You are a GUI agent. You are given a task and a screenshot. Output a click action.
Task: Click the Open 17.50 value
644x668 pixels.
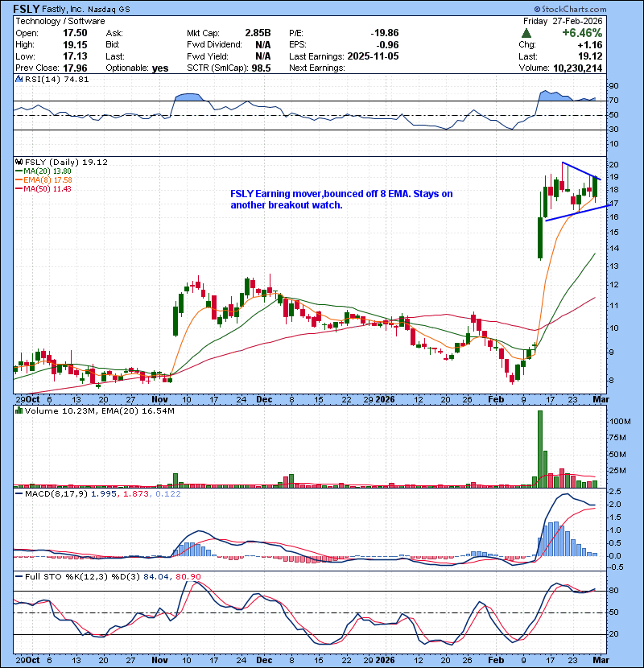point(75,33)
